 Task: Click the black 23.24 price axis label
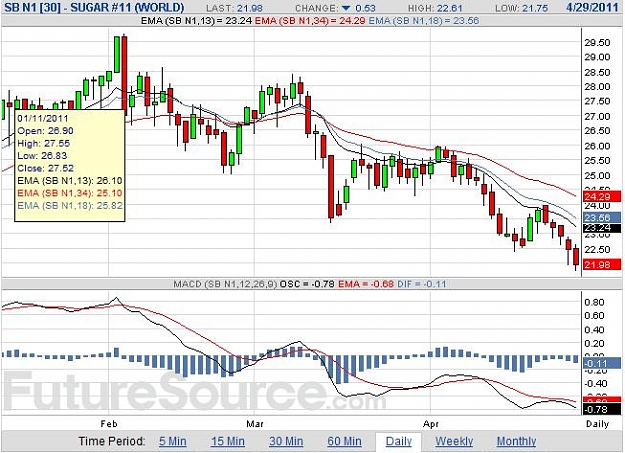[x=602, y=228]
